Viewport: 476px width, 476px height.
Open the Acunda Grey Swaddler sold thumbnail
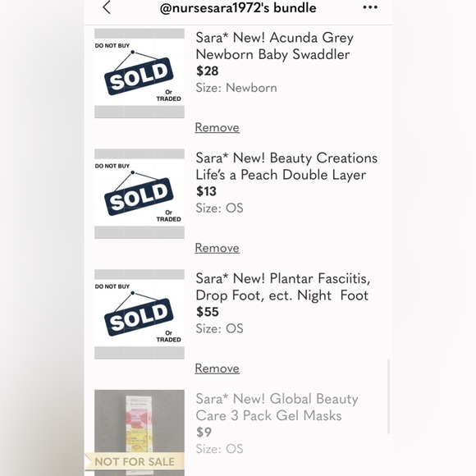point(140,73)
